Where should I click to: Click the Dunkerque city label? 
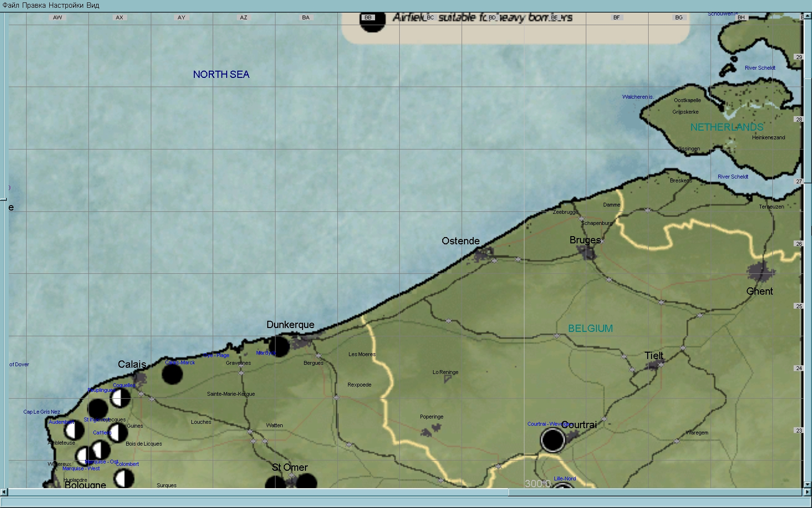click(290, 325)
